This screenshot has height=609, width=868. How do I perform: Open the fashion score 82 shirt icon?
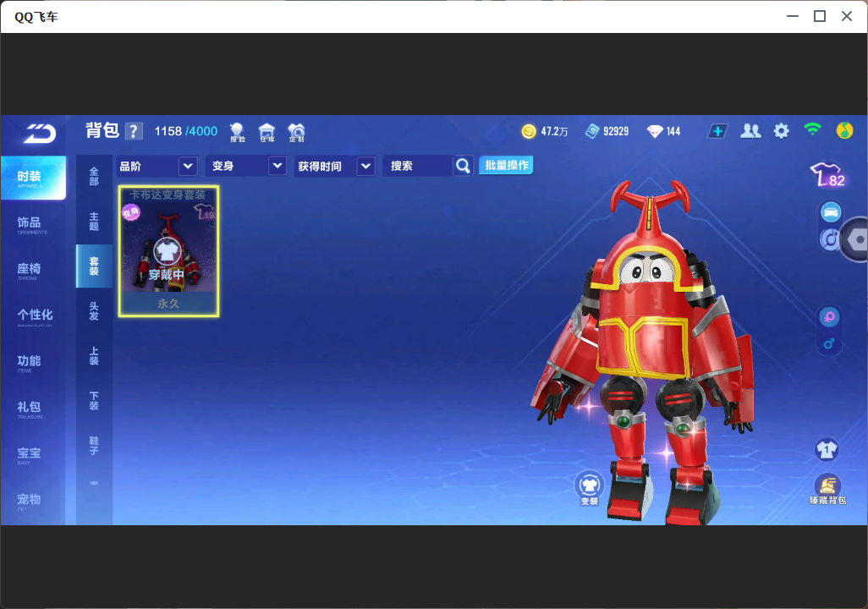pyautogui.click(x=828, y=175)
